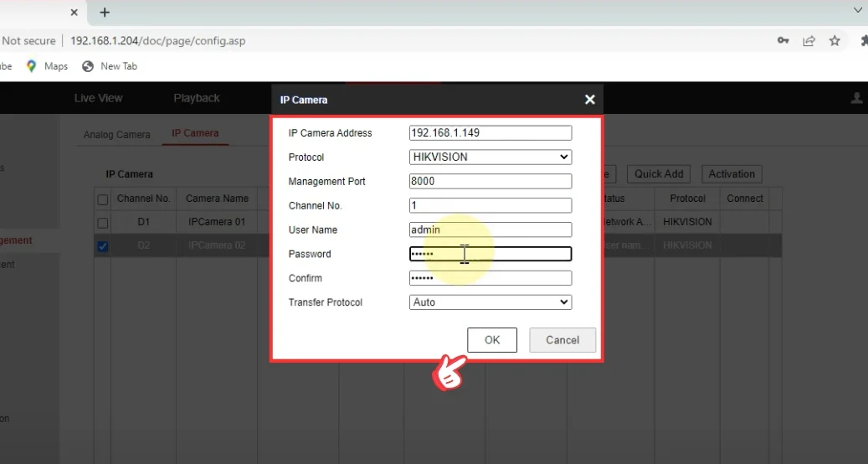Click the D1 channel cell
The height and width of the screenshot is (464, 868).
(x=143, y=221)
